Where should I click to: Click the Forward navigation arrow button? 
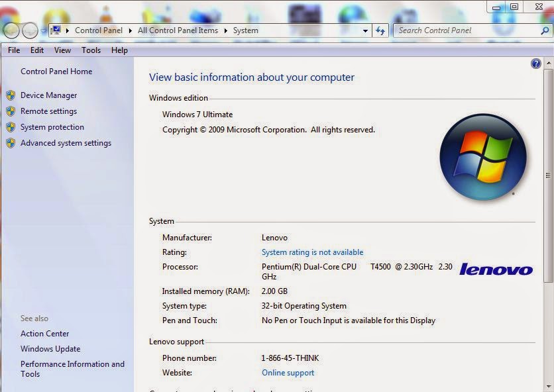point(30,30)
